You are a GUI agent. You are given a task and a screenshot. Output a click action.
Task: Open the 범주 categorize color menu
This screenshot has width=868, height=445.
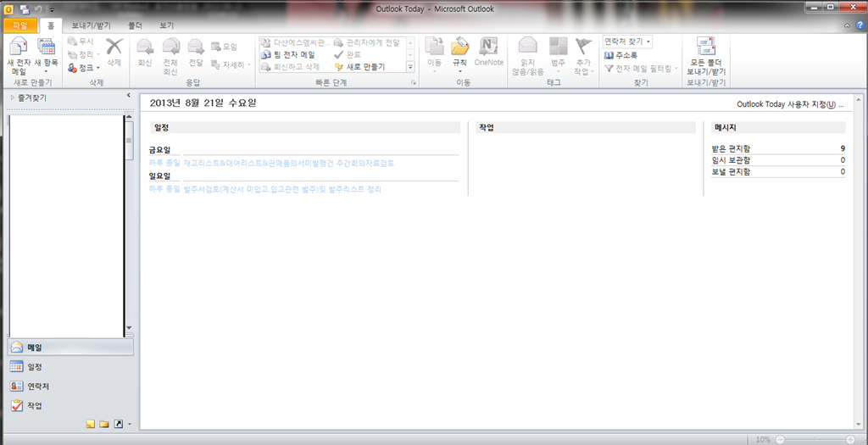[558, 55]
